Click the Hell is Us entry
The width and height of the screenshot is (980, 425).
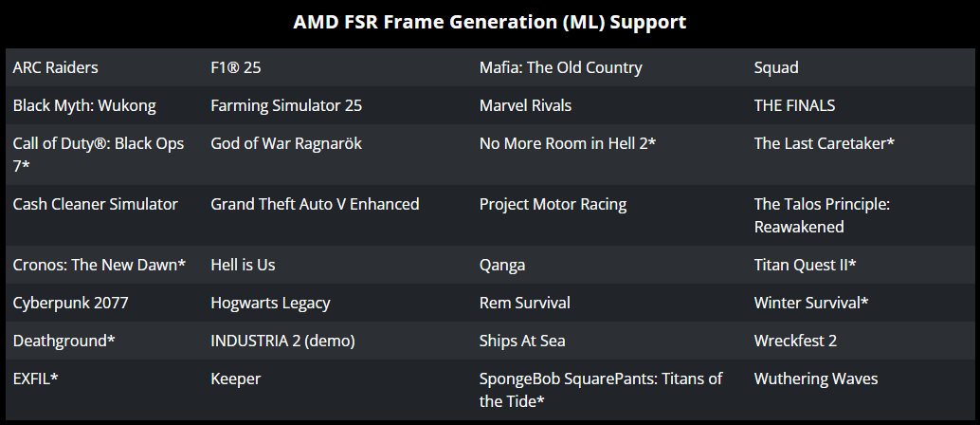point(243,266)
